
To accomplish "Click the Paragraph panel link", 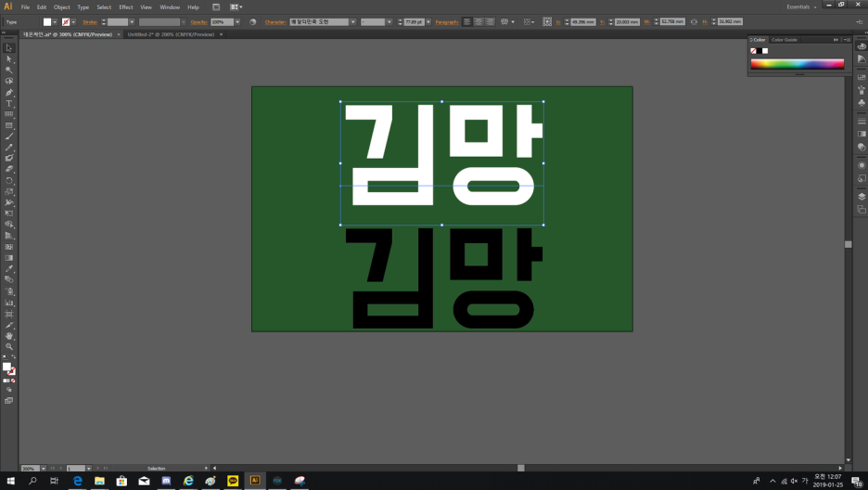I will (446, 21).
